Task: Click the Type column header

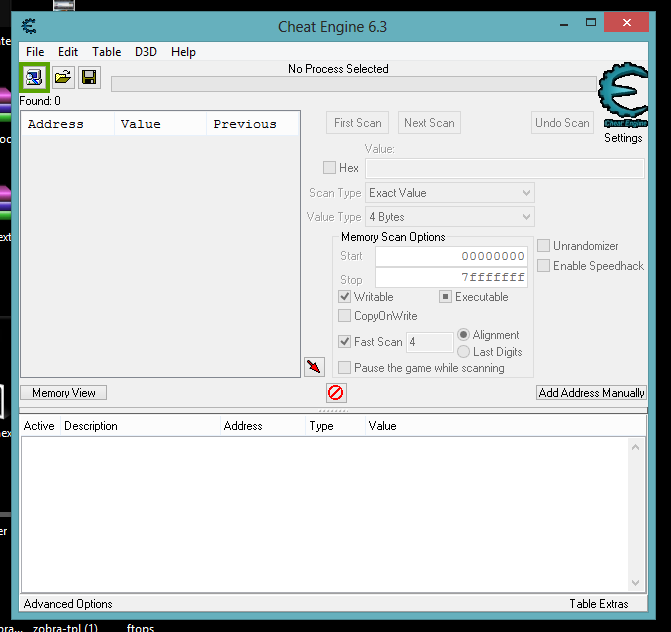Action: click(336, 426)
